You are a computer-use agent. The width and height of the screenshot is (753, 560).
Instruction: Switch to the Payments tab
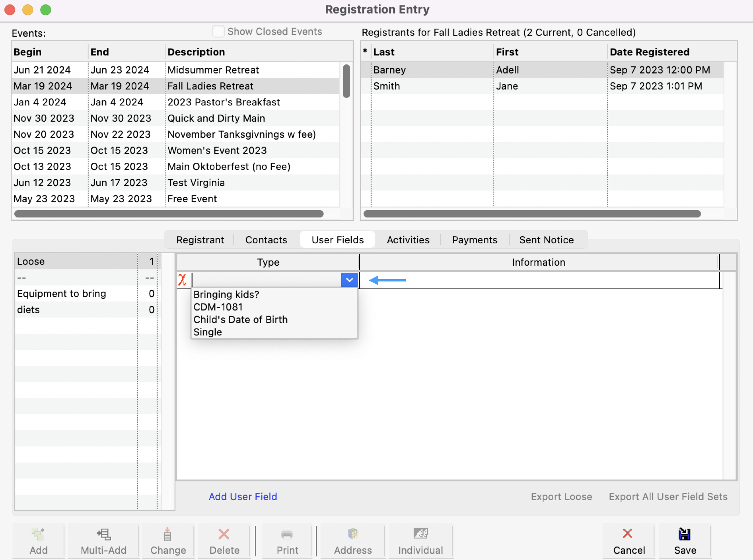click(x=474, y=240)
